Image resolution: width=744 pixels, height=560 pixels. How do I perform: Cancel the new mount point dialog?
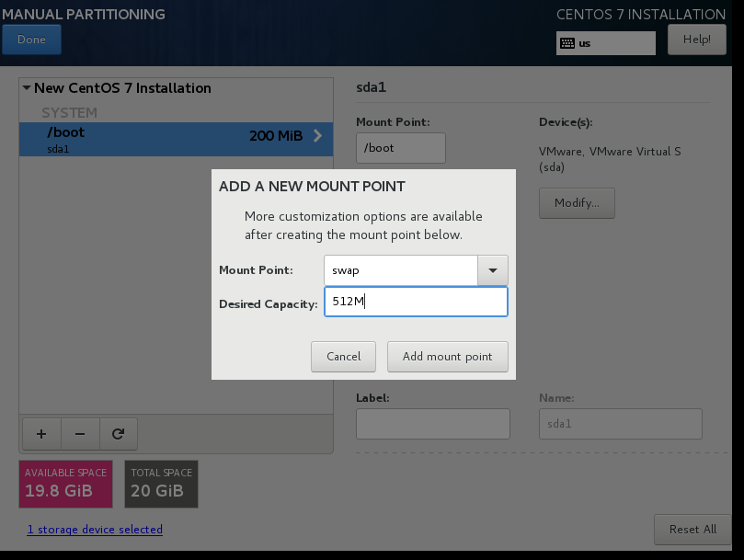click(344, 357)
